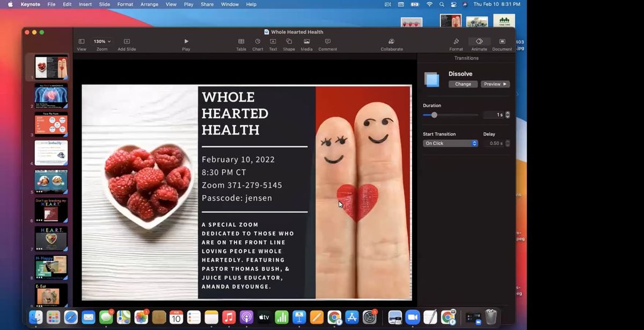Open the Play menu in menu bar

coord(188,4)
